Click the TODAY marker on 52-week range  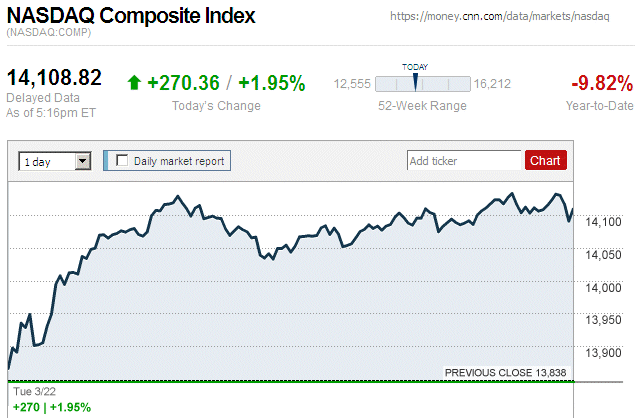415,82
